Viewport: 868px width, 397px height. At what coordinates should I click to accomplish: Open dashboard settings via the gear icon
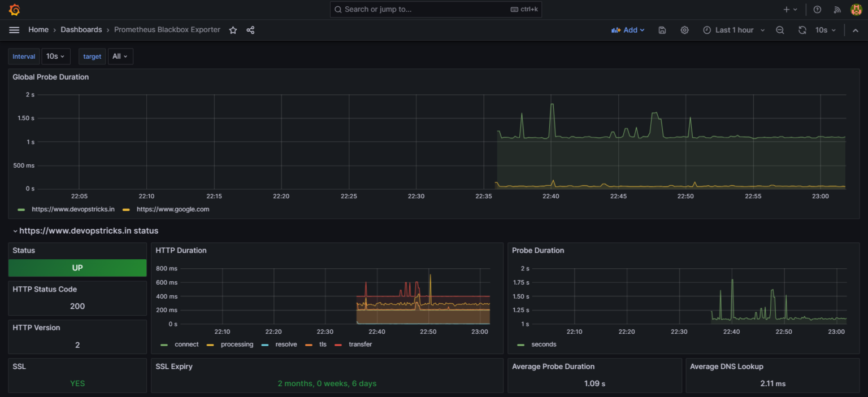pos(684,30)
